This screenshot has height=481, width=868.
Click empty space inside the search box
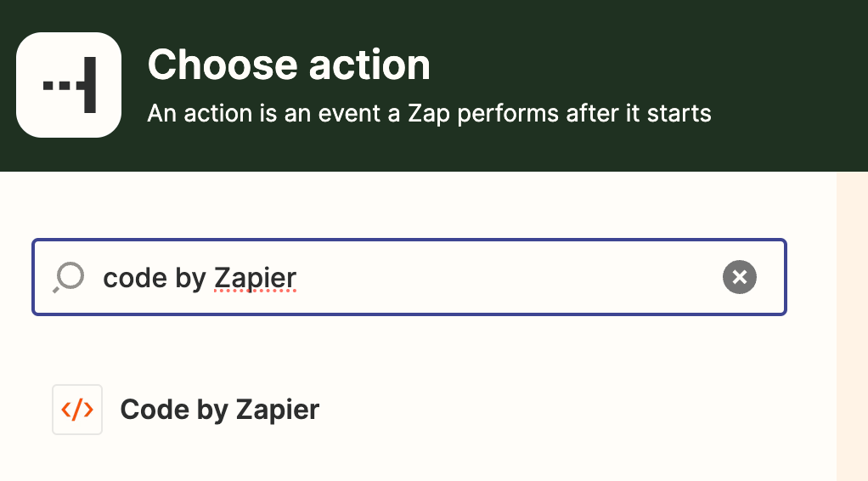(x=510, y=277)
